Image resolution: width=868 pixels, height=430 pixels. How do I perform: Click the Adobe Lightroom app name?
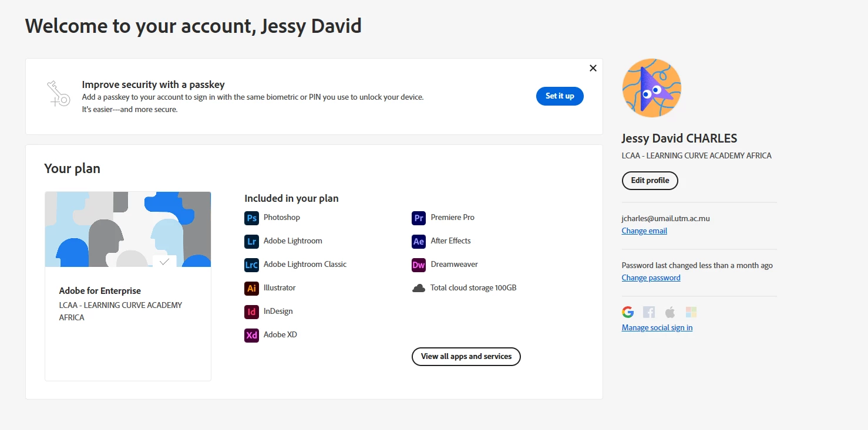(x=293, y=241)
